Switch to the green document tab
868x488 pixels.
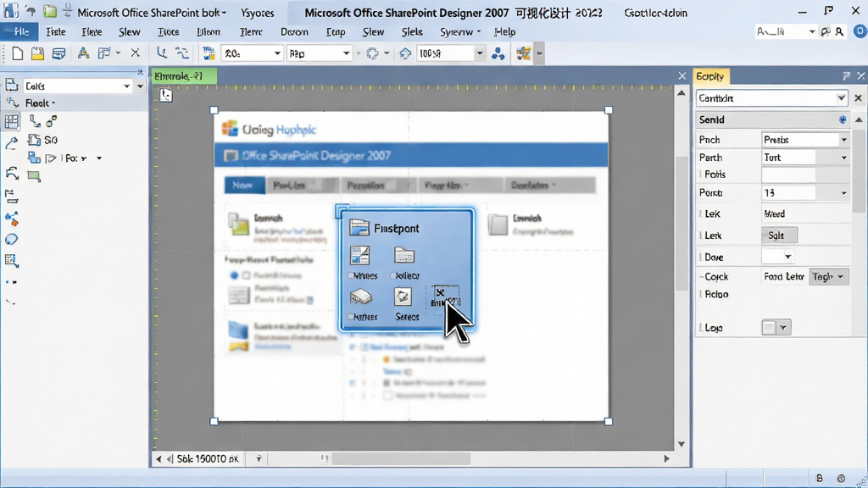tap(183, 75)
